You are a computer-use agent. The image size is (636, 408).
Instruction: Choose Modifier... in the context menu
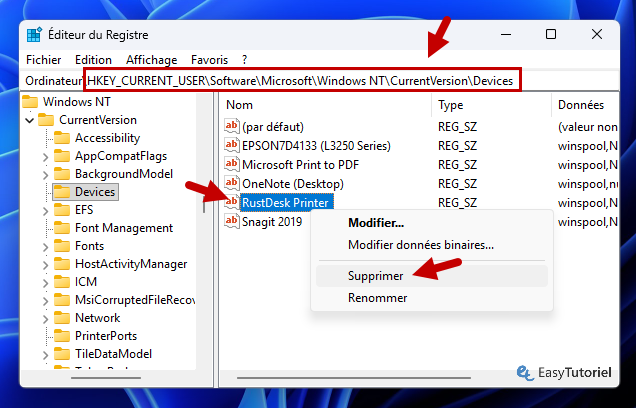[x=432, y=223]
